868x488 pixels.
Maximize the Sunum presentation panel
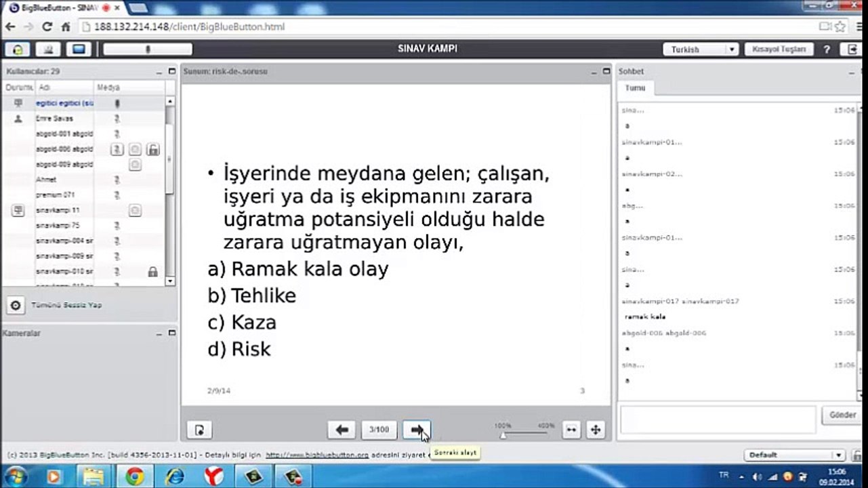coord(606,71)
